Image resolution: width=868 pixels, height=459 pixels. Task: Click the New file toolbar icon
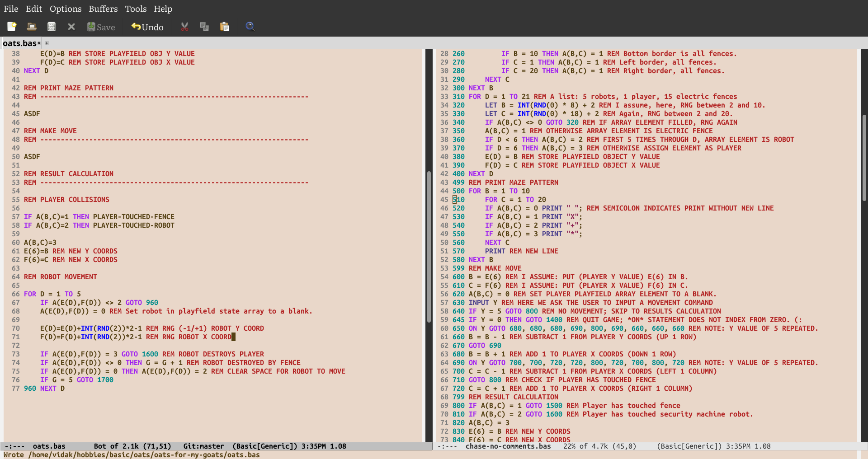pyautogui.click(x=12, y=27)
